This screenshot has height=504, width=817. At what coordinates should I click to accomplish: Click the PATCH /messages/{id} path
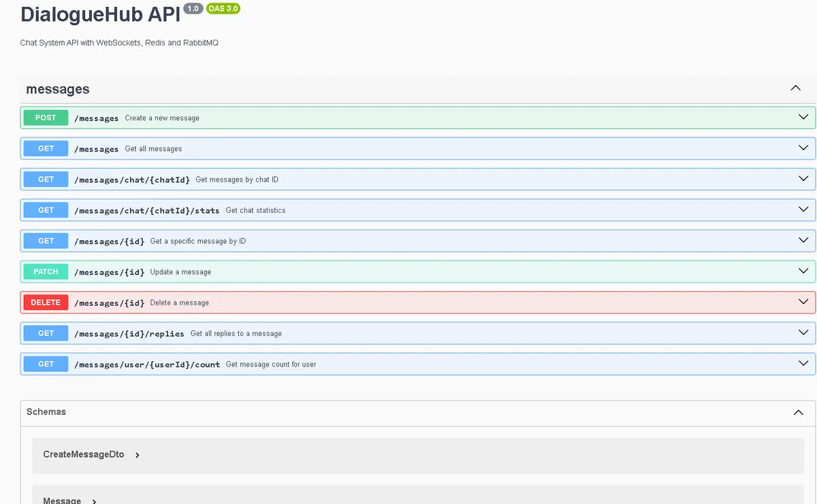tap(109, 272)
